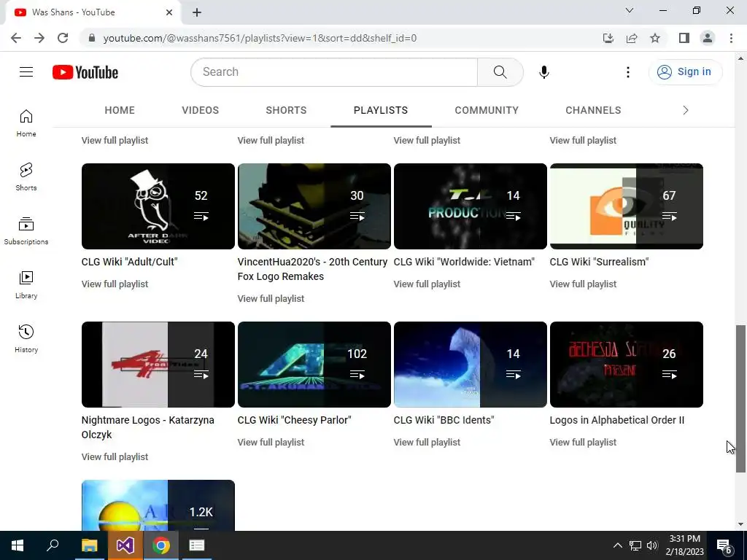View full playlist for "BBC Idents"
The width and height of the screenshot is (747, 560).
pyautogui.click(x=427, y=442)
